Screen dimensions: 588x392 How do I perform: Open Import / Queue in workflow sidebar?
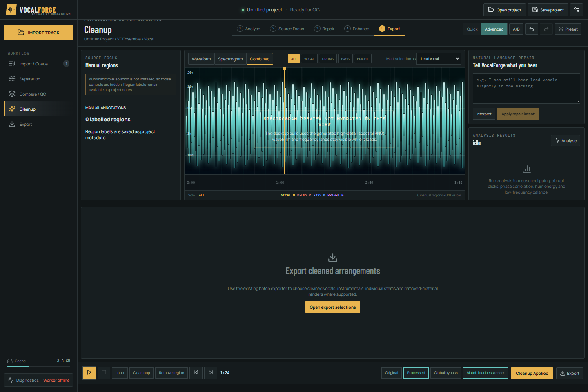39,64
